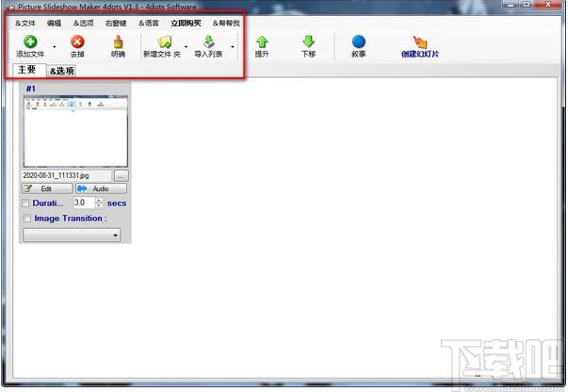
Task: Click the Edit button for slide #1
Action: pos(47,188)
